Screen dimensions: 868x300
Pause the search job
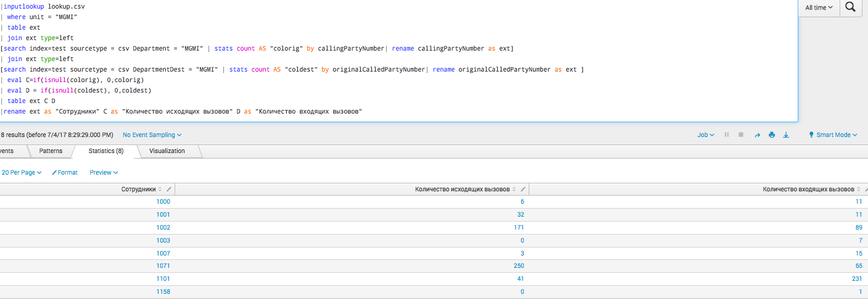click(727, 135)
